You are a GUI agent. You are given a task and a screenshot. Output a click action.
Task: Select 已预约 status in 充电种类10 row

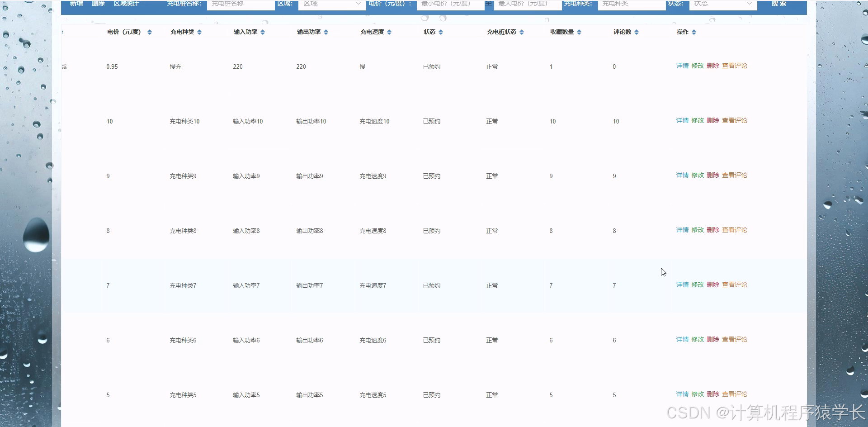click(432, 121)
